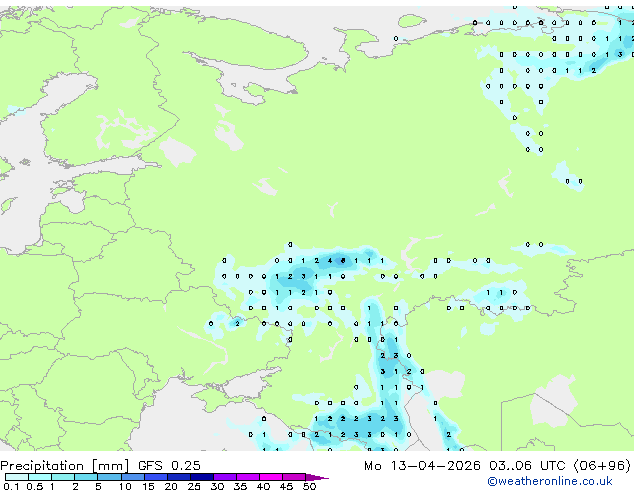Select the 5–10 mm legend color swatch
The width and height of the screenshot is (634, 490).
point(109,477)
